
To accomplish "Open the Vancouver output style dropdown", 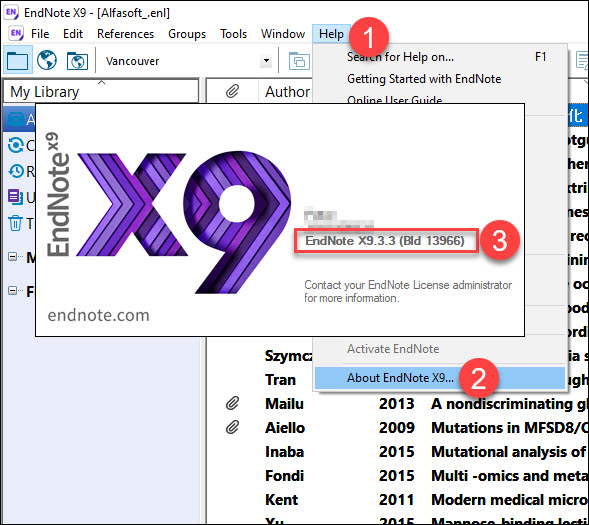I will coord(266,60).
